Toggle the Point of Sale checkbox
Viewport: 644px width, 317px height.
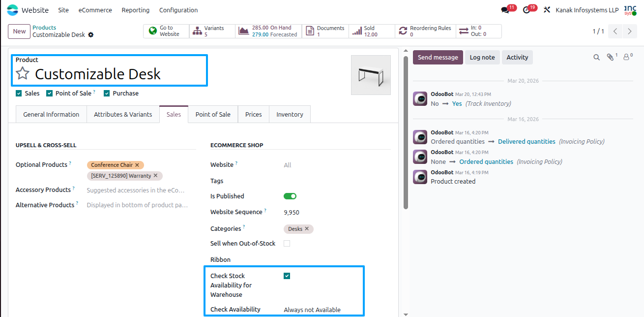click(50, 94)
